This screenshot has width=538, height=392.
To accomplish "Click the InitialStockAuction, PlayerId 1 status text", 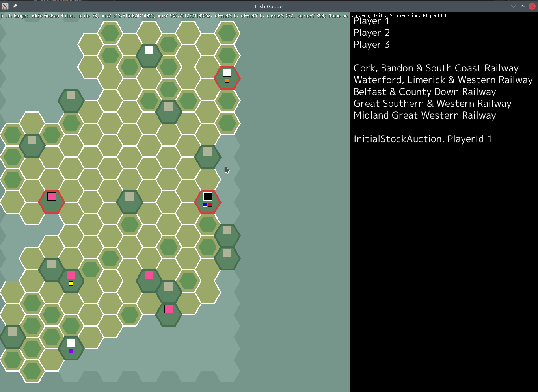I will coord(423,139).
